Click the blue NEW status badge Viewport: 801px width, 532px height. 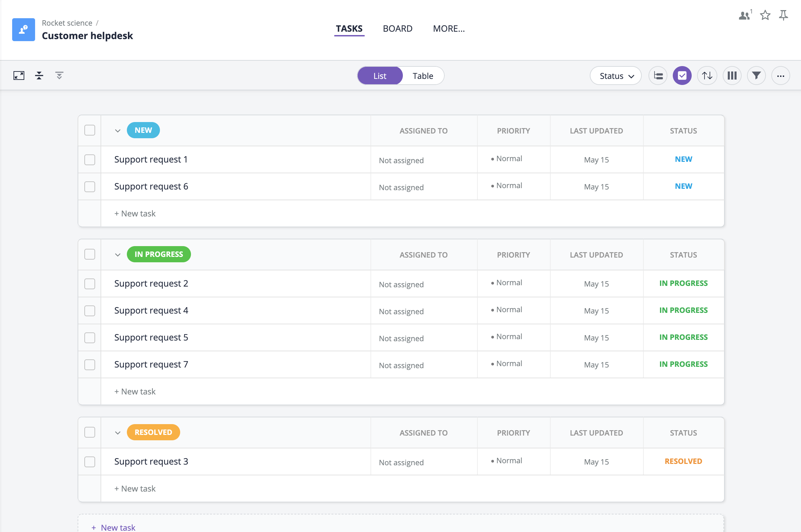coord(143,130)
